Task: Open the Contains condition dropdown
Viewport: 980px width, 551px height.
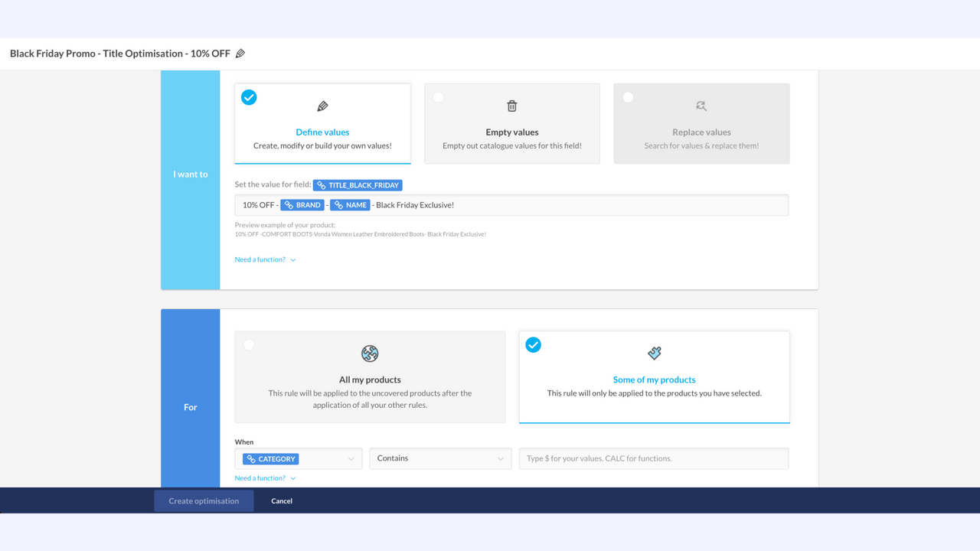Action: coord(440,458)
